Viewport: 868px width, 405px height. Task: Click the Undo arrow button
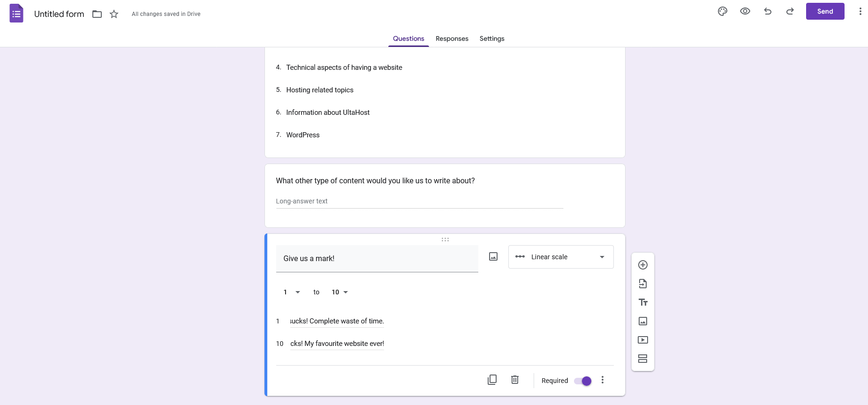point(768,11)
